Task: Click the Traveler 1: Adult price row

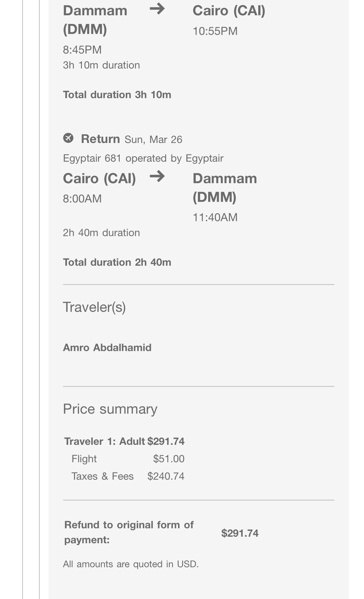Action: point(124,441)
